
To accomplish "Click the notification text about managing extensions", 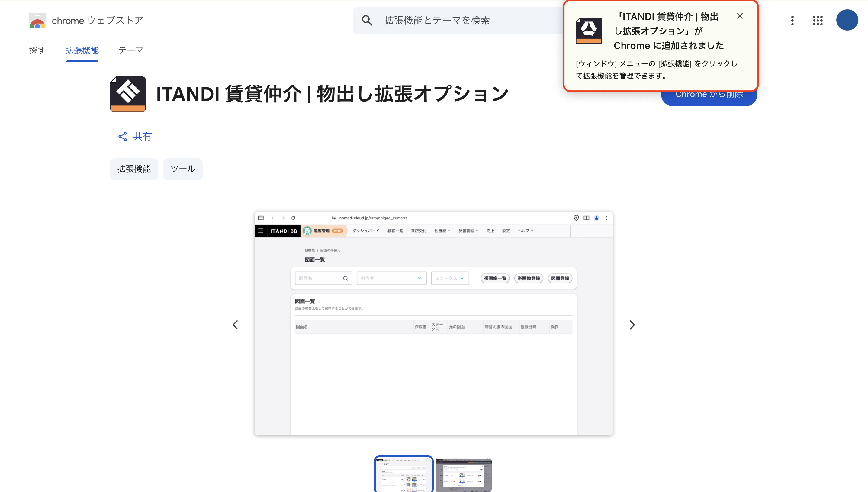I will [656, 70].
